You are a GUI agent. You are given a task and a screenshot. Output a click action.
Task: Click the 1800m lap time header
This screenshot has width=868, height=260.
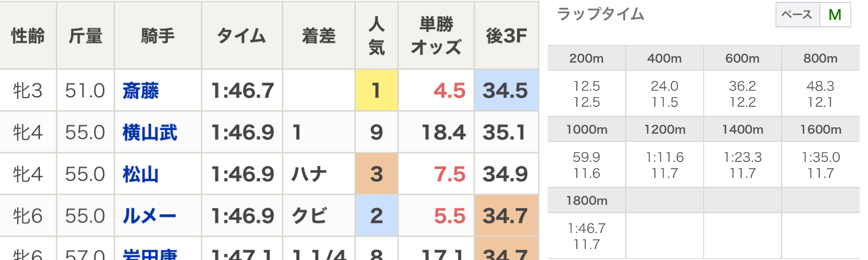(x=587, y=200)
